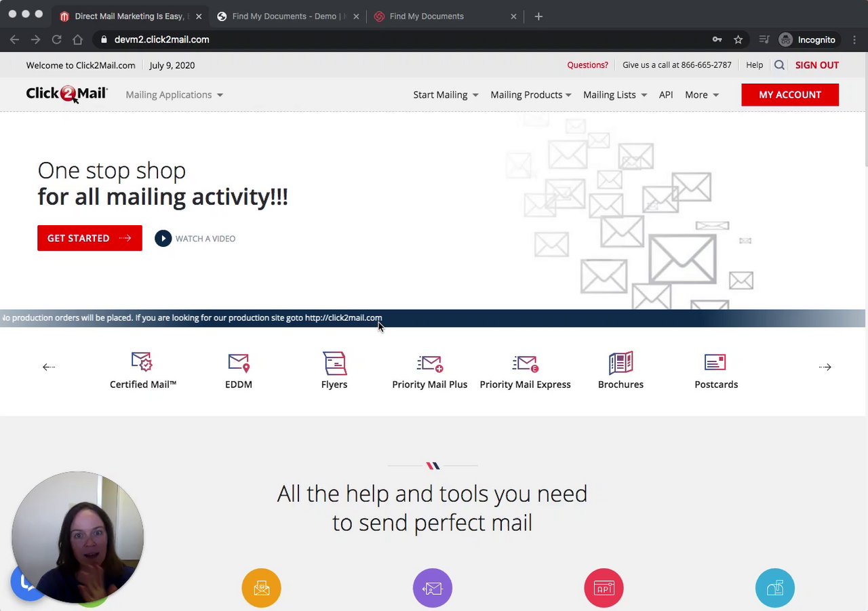868x611 pixels.
Task: Select the EDDM envelope icon
Action: coord(239,363)
